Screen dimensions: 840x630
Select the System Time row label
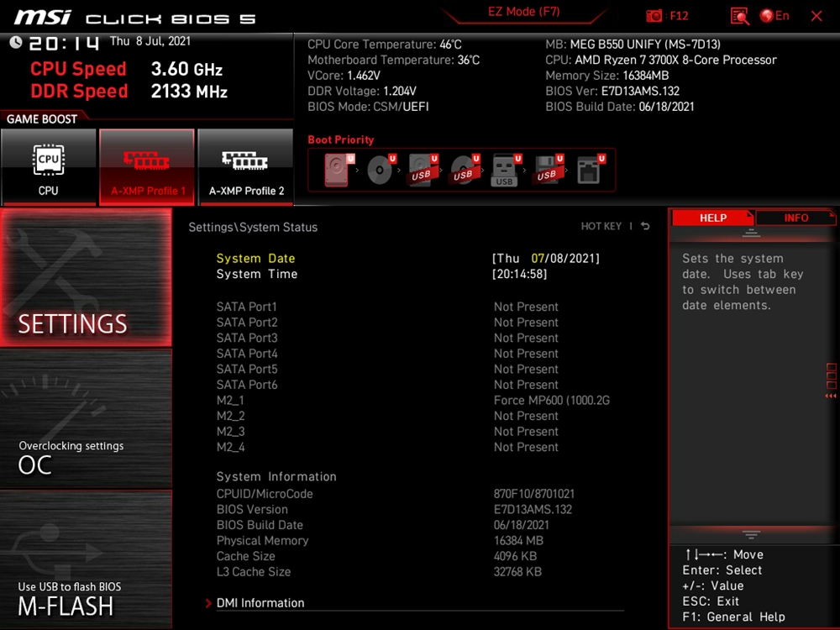pyautogui.click(x=256, y=275)
